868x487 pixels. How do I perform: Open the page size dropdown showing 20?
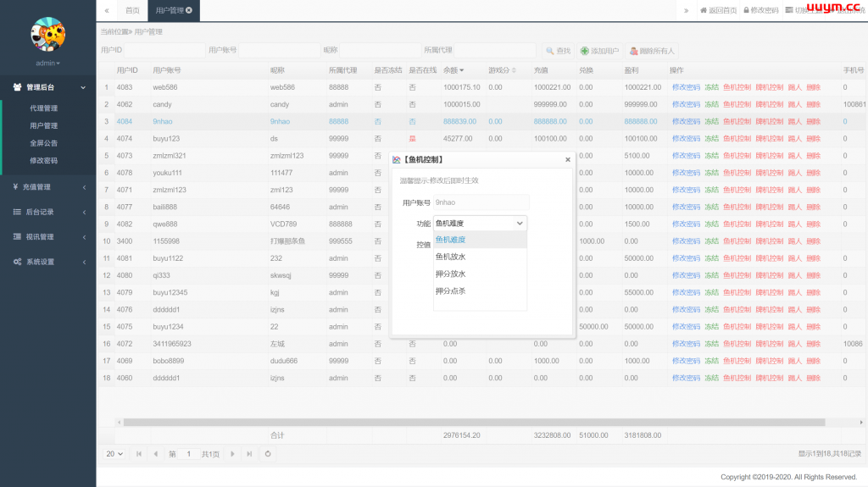(114, 454)
